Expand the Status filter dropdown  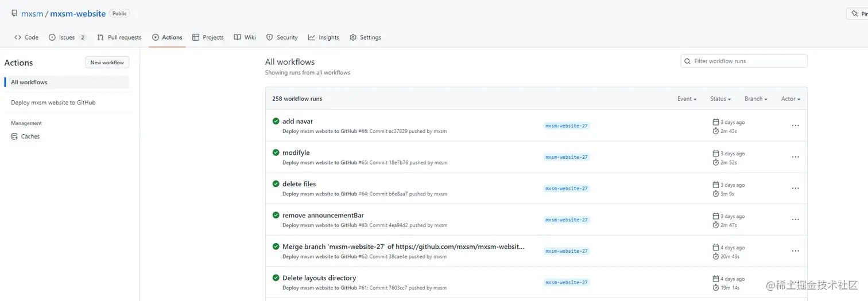coord(720,99)
